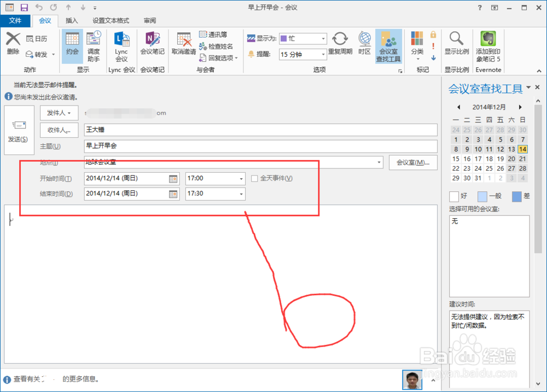Close the Room Finder pane
Screen dimensions: 547x392
tap(538, 87)
